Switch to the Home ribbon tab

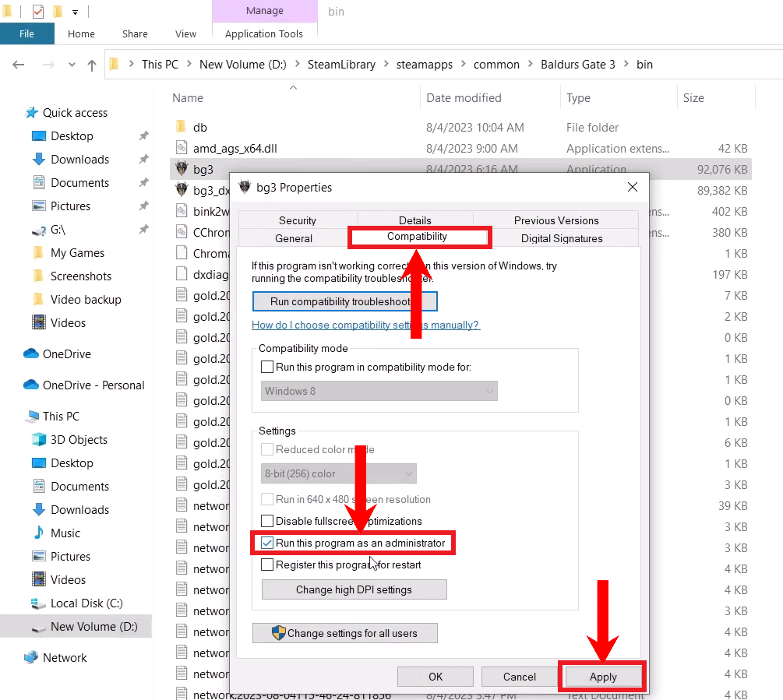click(x=81, y=34)
